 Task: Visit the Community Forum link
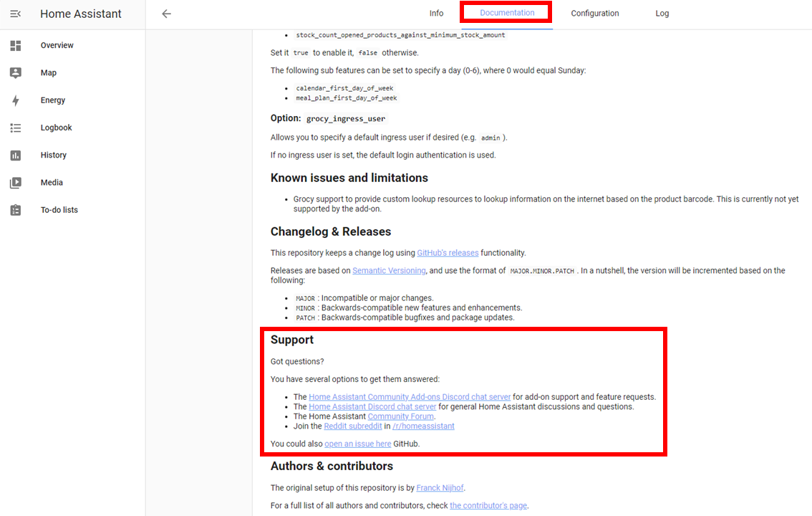[401, 416]
